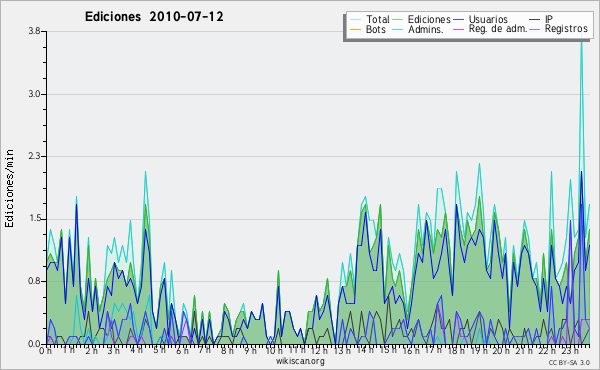Click the 'CC BY-SA 3.0' license text
Viewport: 600px width, 370px height.
tap(569, 363)
